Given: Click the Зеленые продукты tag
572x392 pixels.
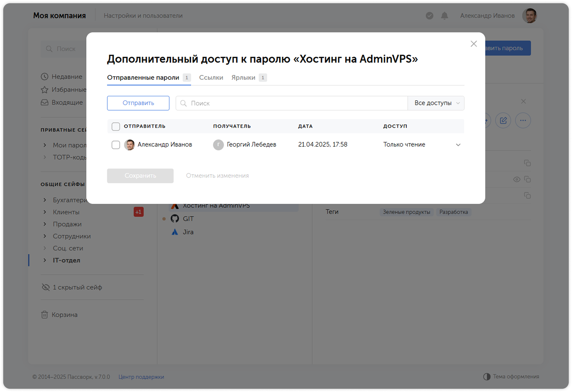Looking at the screenshot, I should coord(406,212).
